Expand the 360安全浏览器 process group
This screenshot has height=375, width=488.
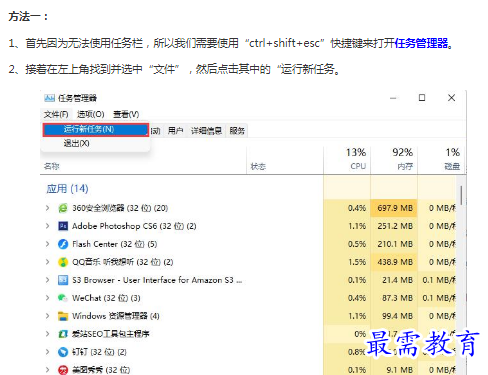pyautogui.click(x=47, y=208)
